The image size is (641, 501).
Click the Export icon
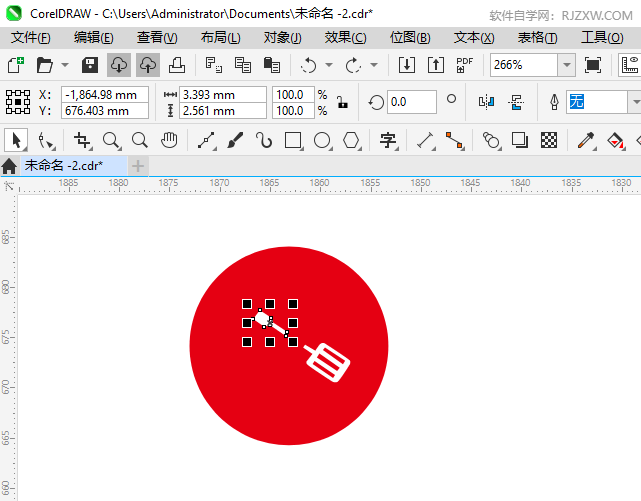point(436,65)
